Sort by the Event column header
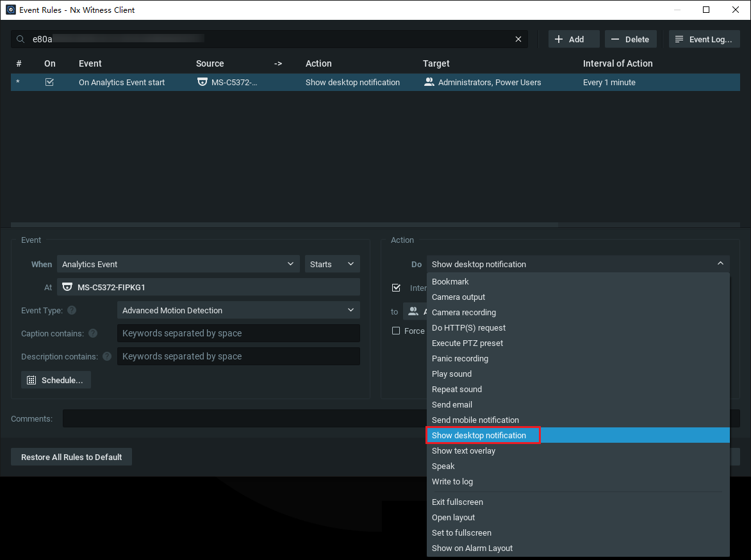Viewport: 751px width, 560px height. [90, 63]
